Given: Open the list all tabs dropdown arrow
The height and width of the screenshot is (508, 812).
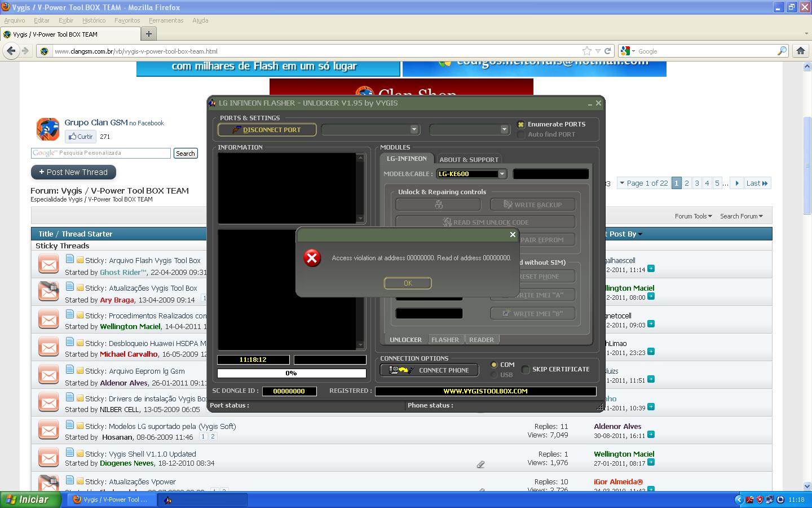Looking at the screenshot, I should 806,34.
